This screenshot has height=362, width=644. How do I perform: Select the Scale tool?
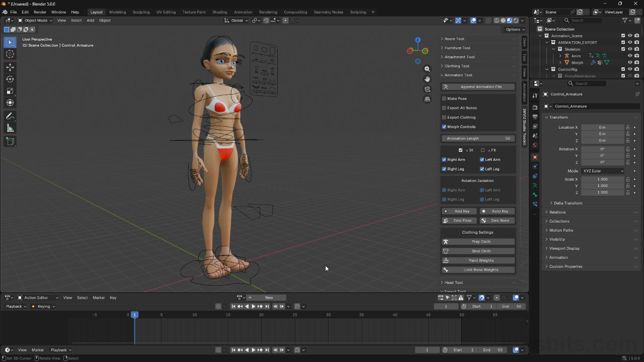pos(10,91)
